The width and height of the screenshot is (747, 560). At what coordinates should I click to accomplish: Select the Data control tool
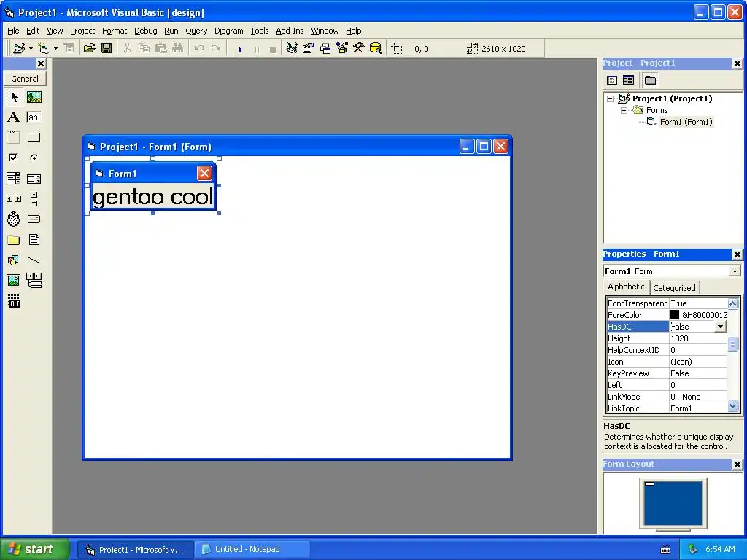34,281
